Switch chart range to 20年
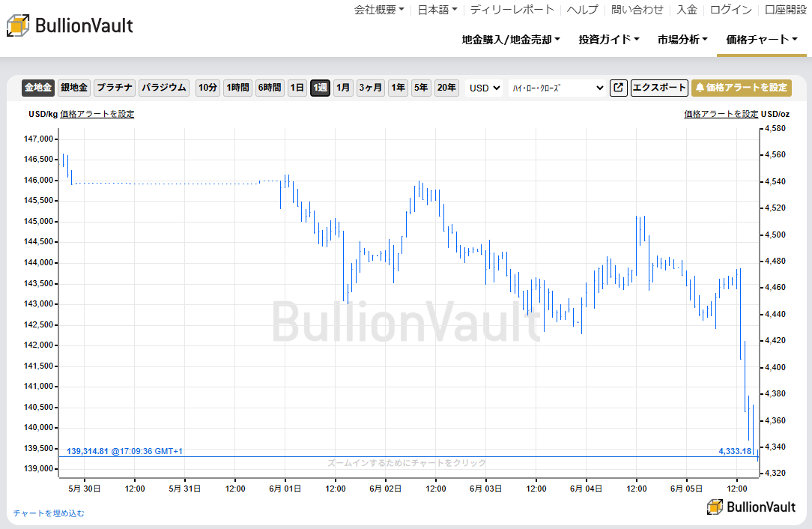Image resolution: width=812 pixels, height=529 pixels. coord(446,88)
